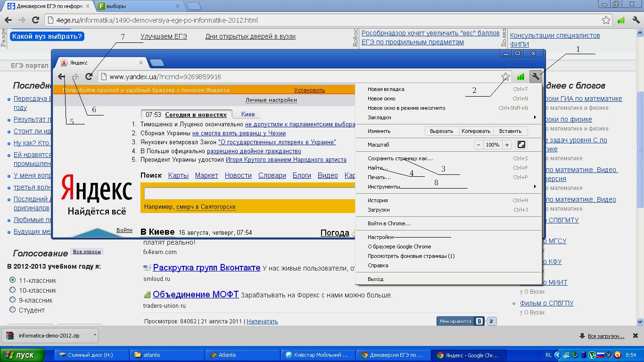The image size is (644, 362).
Task: Open Съемный диск (H:) taskbar item
Action: point(91,355)
